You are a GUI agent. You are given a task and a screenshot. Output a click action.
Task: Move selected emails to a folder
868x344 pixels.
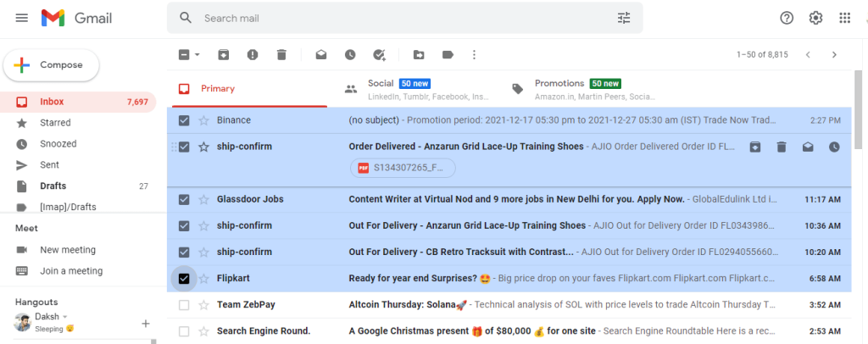[x=419, y=55]
